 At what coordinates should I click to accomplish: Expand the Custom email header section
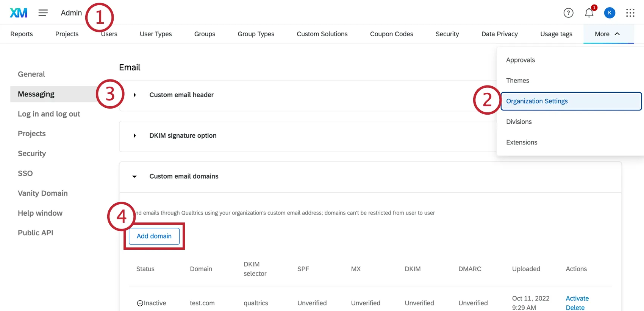coord(134,95)
